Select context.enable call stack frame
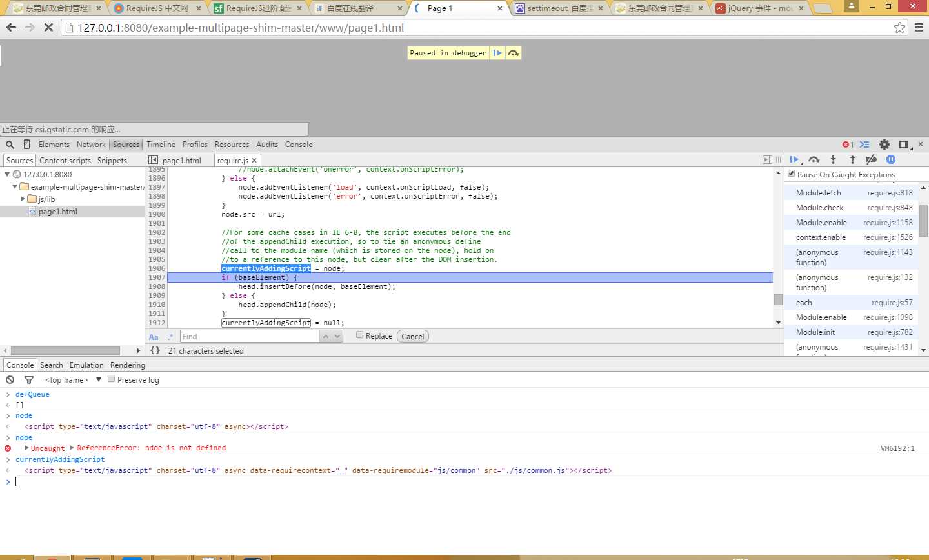929x560 pixels. pyautogui.click(x=850, y=237)
